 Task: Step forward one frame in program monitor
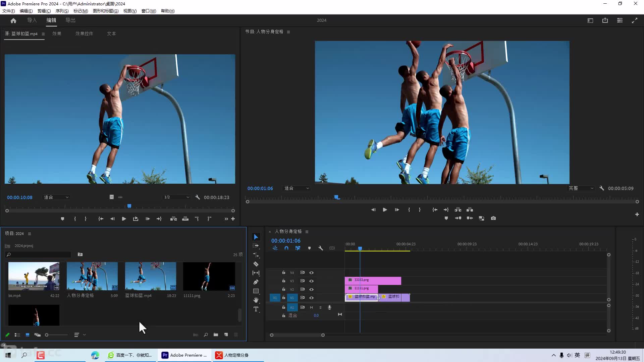click(x=397, y=209)
